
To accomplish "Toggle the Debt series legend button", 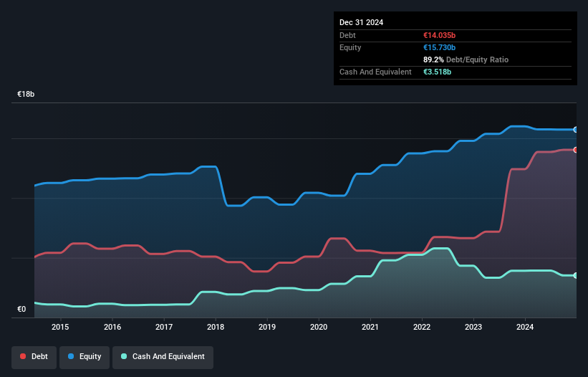I will point(34,357).
